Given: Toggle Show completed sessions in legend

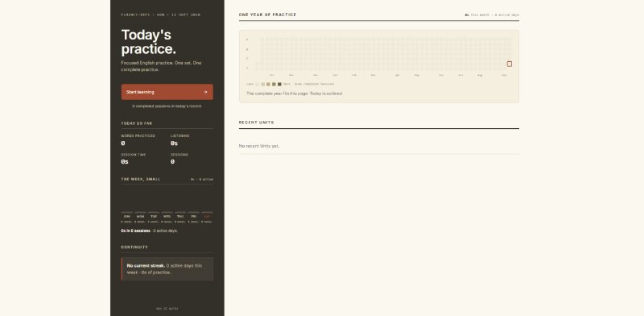Looking at the screenshot, I should pos(314,84).
